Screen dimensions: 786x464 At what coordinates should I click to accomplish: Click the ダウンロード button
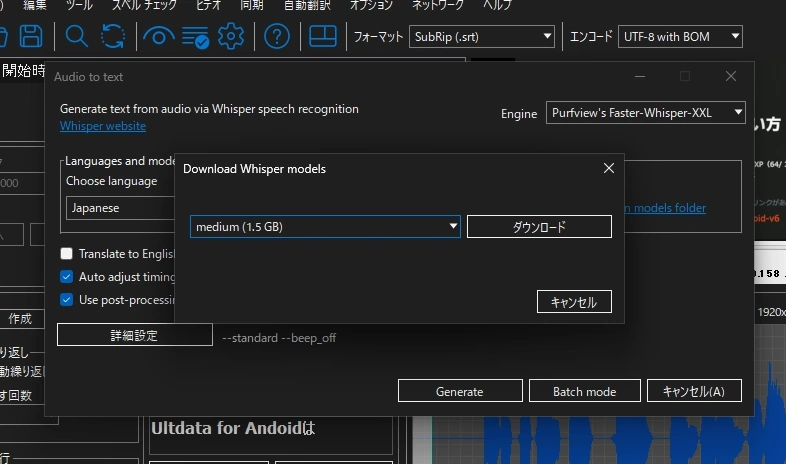[539, 226]
